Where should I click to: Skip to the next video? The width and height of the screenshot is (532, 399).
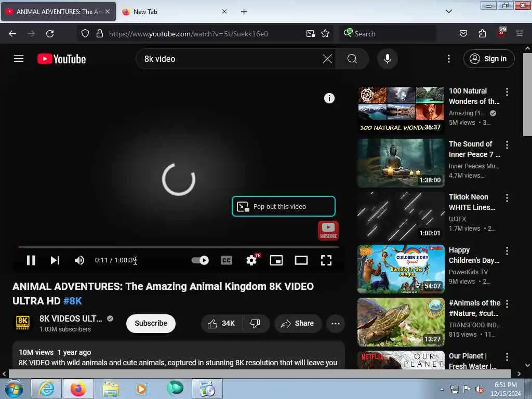tap(55, 260)
